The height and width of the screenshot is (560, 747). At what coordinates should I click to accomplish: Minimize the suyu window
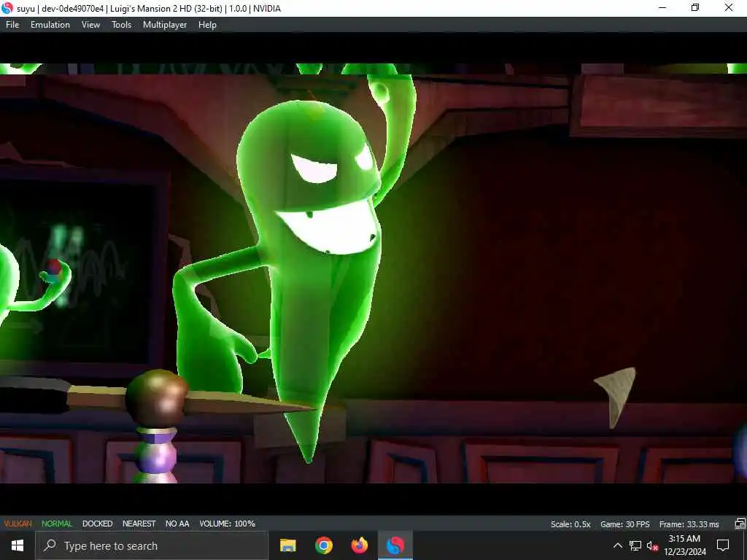[x=662, y=8]
